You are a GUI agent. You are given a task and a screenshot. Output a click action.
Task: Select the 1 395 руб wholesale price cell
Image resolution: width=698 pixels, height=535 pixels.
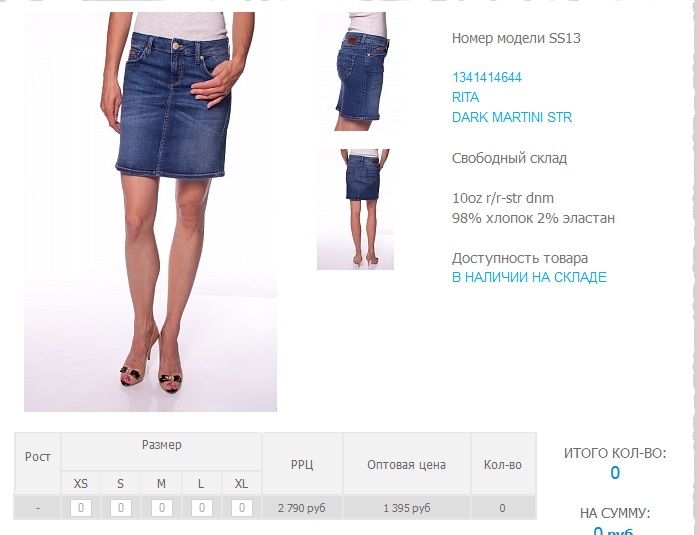[406, 508]
